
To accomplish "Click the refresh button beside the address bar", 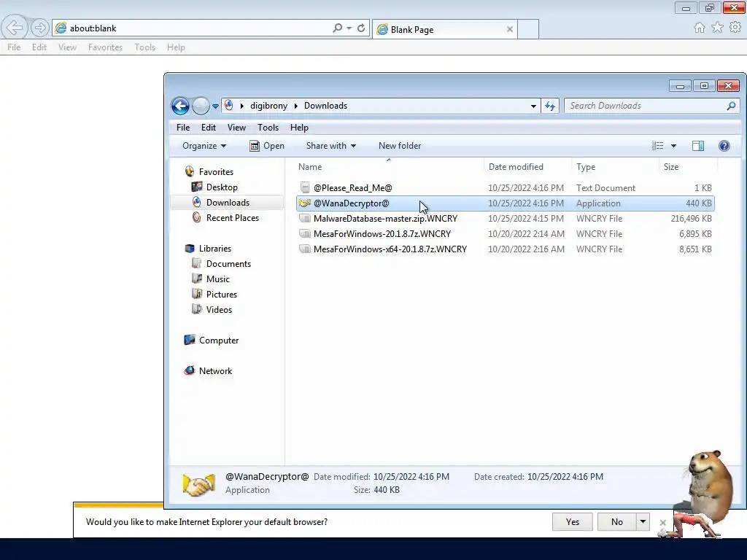I will tap(550, 106).
